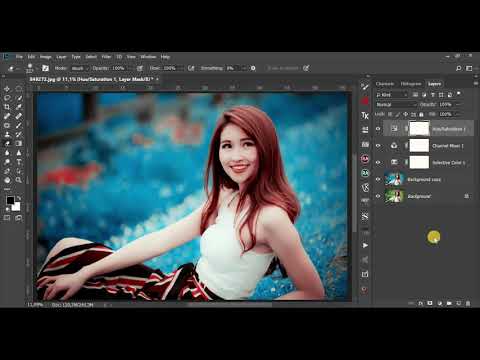Open the brush Mode dropdown in options bar

(80, 68)
